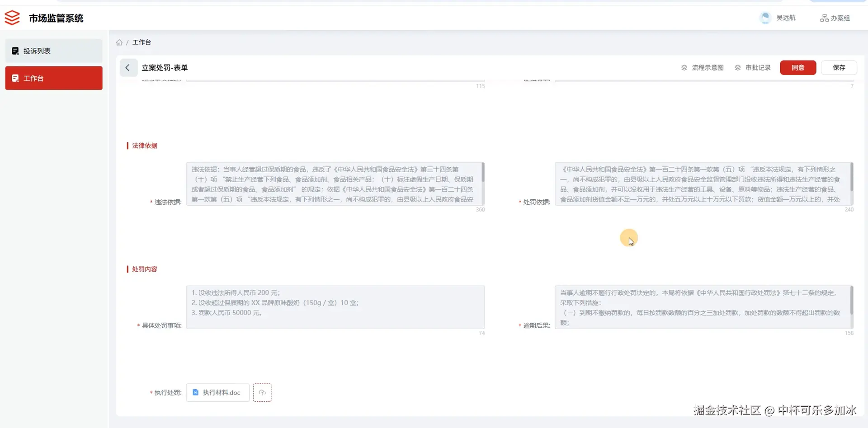Click the 保存 button
868x428 pixels.
point(839,68)
